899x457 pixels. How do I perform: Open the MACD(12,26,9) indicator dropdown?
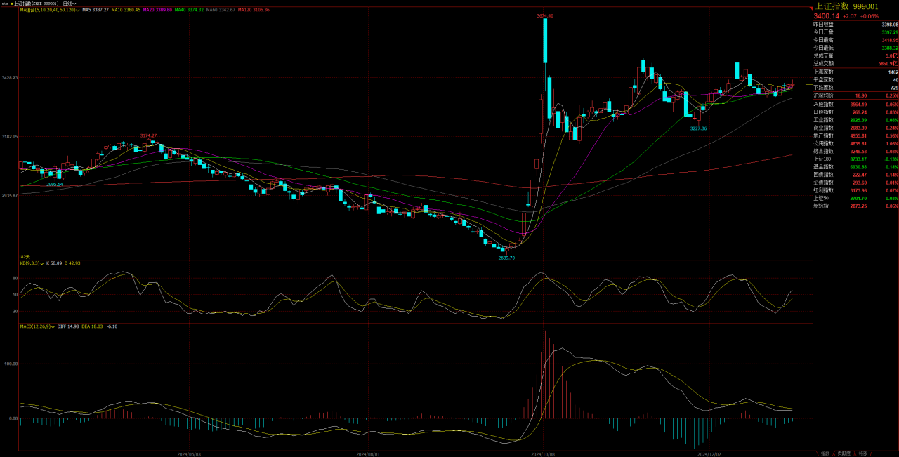pos(52,326)
